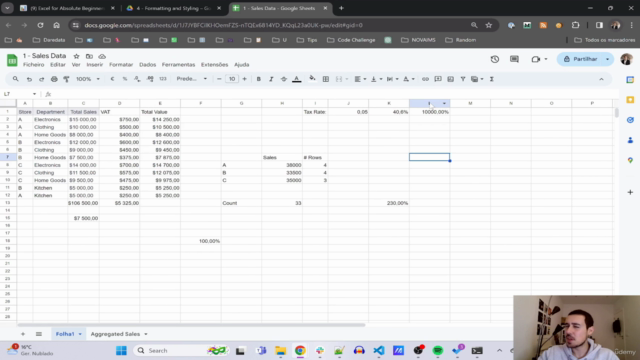
Task: Insert a comment from toolbar
Action: tap(438, 79)
